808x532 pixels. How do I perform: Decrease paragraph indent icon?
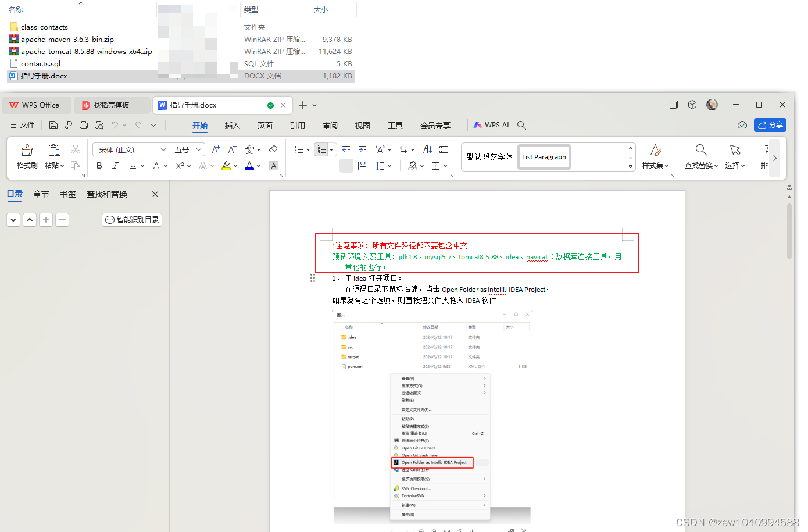point(346,150)
